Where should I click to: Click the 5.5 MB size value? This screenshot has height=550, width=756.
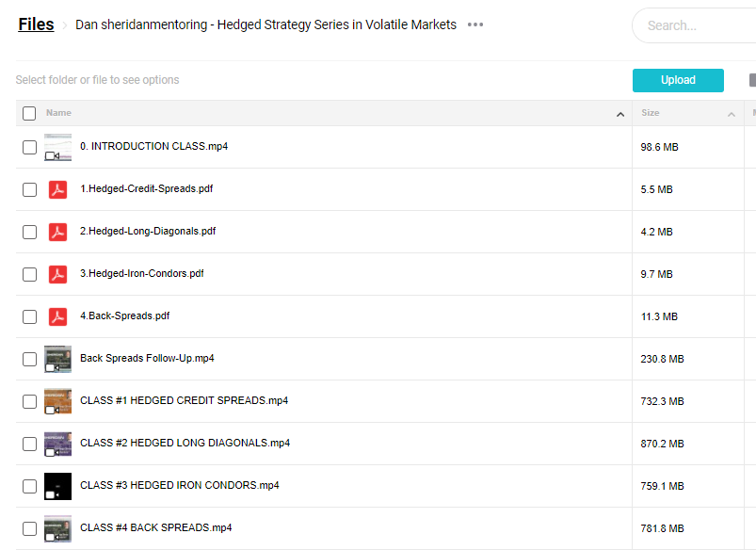click(656, 189)
